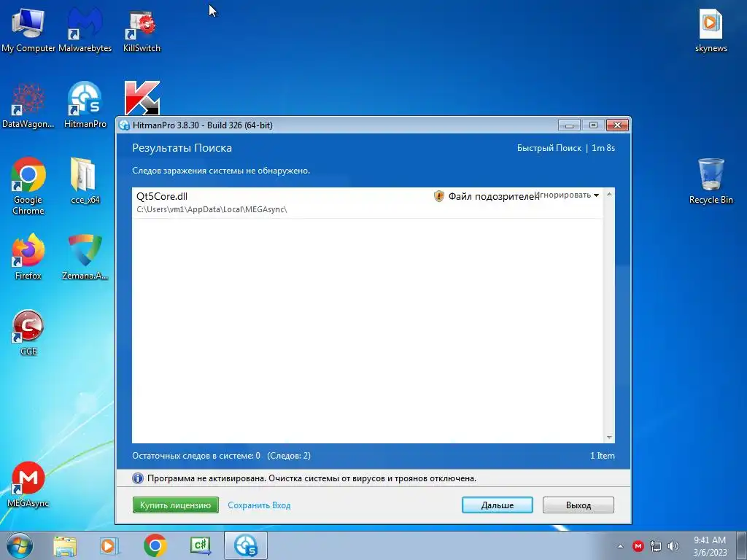This screenshot has width=747, height=560.
Task: Click Остаточных следов в системе text
Action: [196, 456]
